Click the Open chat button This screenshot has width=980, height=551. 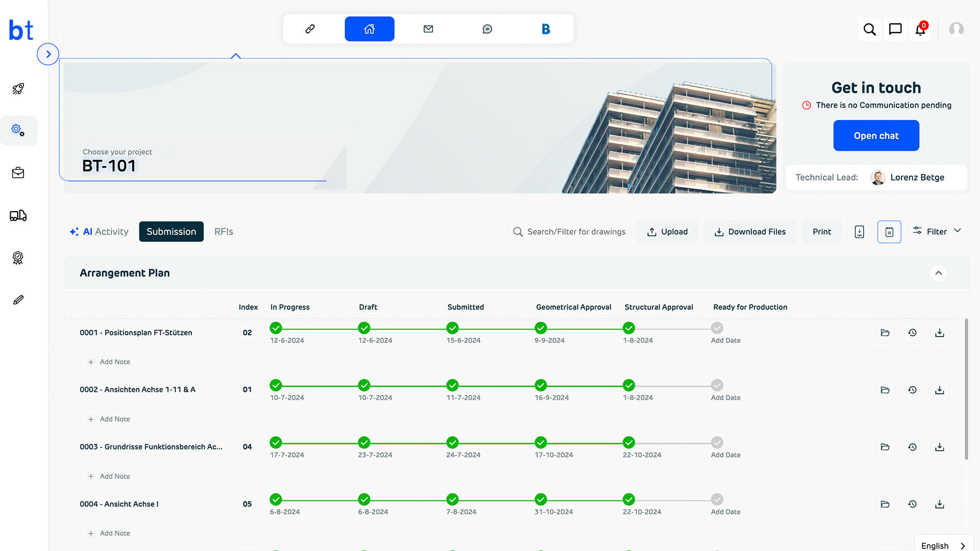click(876, 136)
